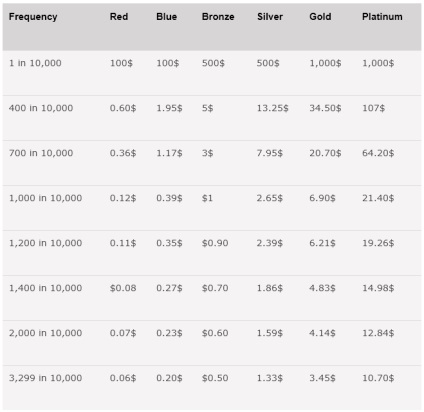Select the 3,299 in 10,000 row label
Screen dimensions: 424x412
click(45, 378)
